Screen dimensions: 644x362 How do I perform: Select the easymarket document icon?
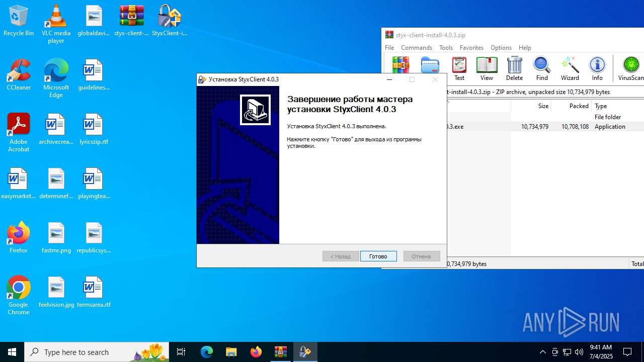tap(19, 184)
